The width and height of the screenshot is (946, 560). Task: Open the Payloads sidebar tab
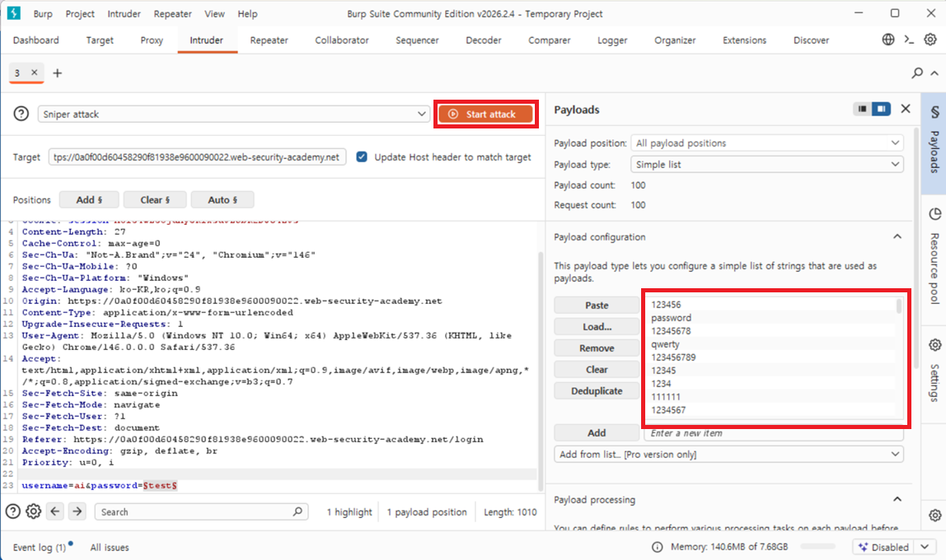coord(934,142)
